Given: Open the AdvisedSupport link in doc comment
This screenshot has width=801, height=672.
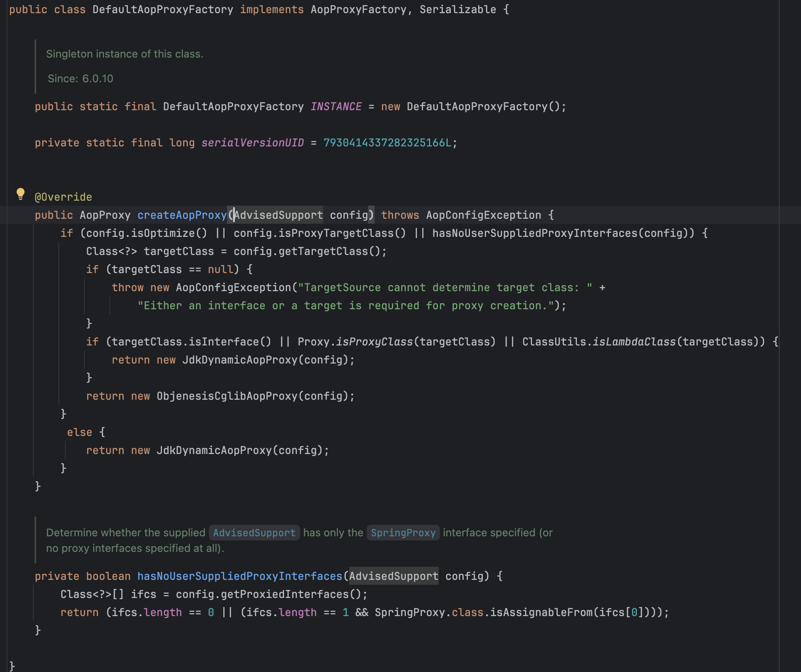Looking at the screenshot, I should point(254,533).
